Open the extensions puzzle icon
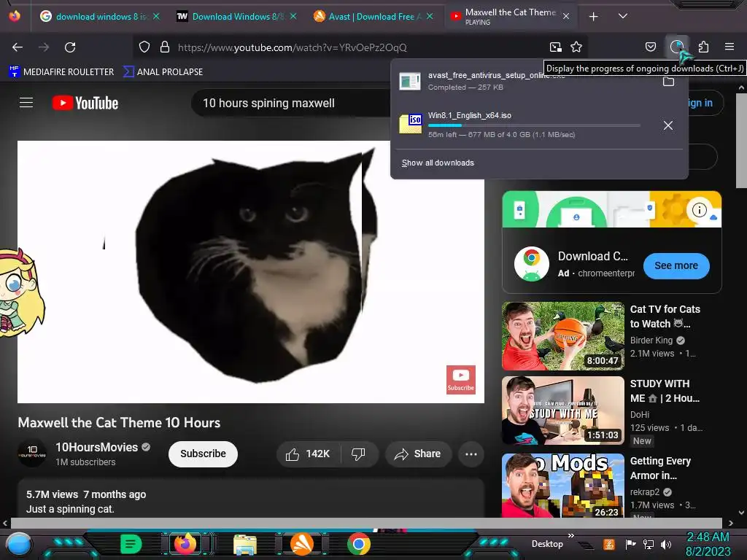 click(703, 47)
